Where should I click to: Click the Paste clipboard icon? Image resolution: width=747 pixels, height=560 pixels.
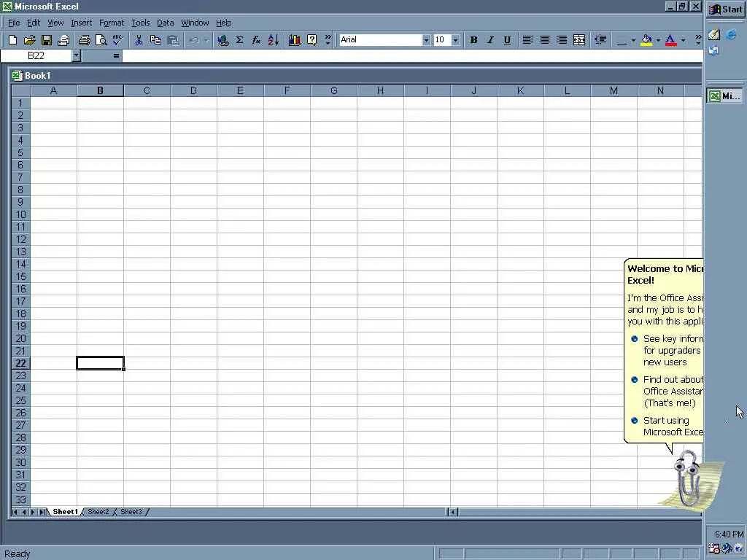pyautogui.click(x=173, y=40)
